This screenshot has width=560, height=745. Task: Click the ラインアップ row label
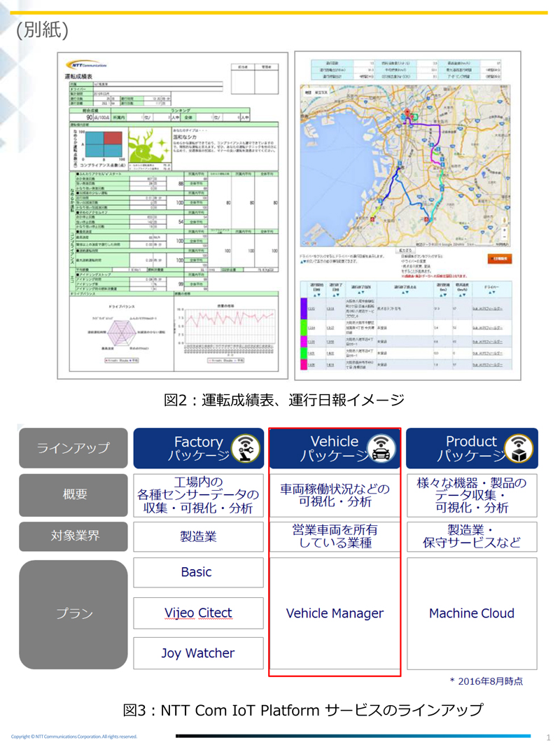pyautogui.click(x=73, y=448)
